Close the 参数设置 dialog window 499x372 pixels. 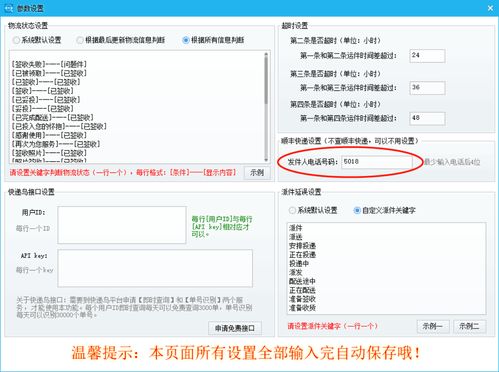490,8
